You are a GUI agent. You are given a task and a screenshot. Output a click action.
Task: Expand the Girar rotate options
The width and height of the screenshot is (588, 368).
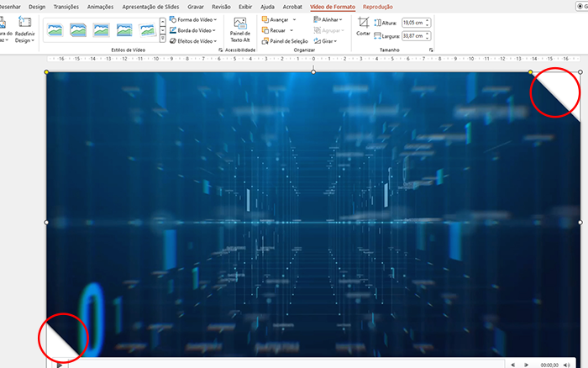324,40
